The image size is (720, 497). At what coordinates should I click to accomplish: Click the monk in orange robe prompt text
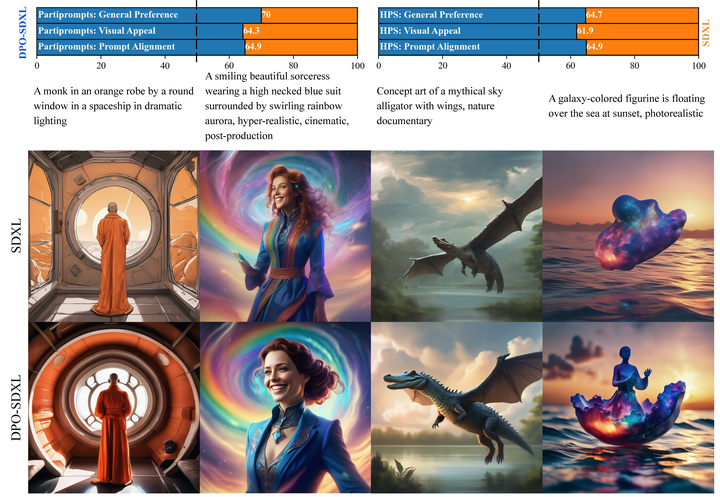point(113,106)
